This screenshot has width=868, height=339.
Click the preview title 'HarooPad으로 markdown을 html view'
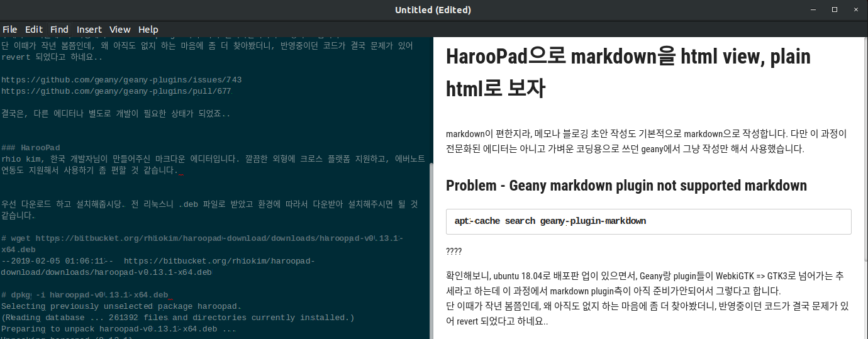[x=628, y=72]
